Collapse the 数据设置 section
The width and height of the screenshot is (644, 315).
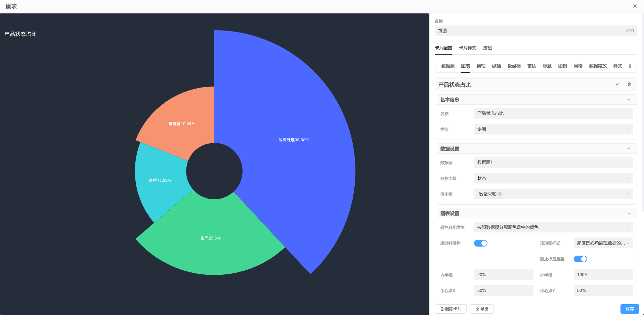629,148
